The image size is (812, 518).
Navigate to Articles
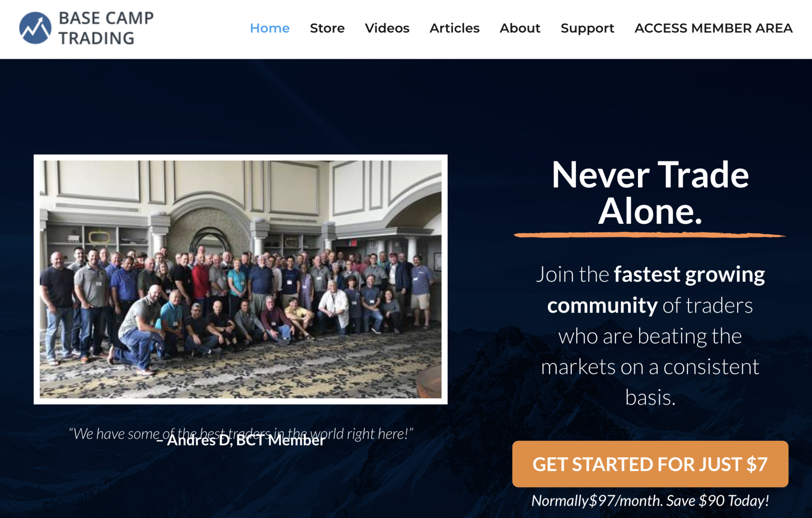(454, 28)
